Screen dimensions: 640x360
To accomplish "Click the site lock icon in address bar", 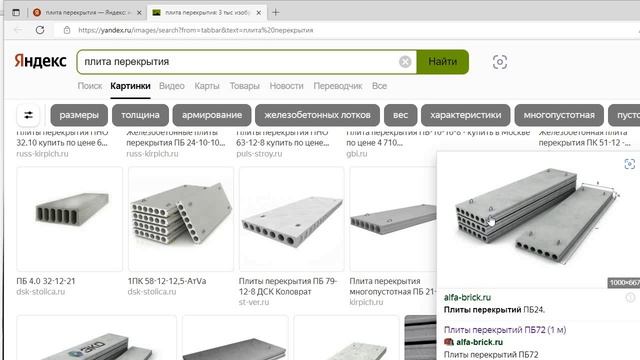I will tap(67, 30).
